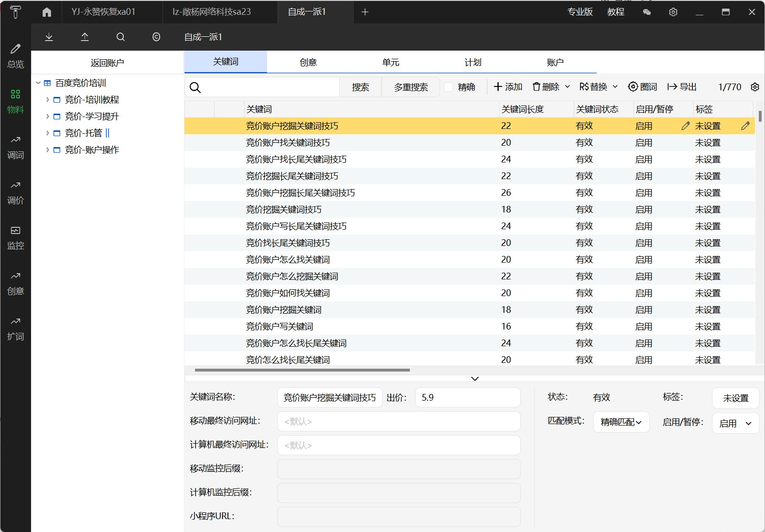Switch to the 创意 tab
765x532 pixels.
pos(308,62)
